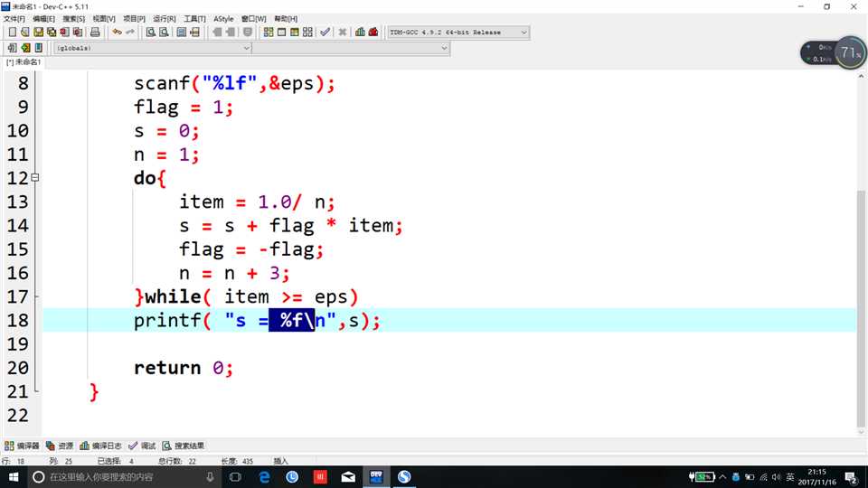Open the 运行[R] menu

point(164,19)
